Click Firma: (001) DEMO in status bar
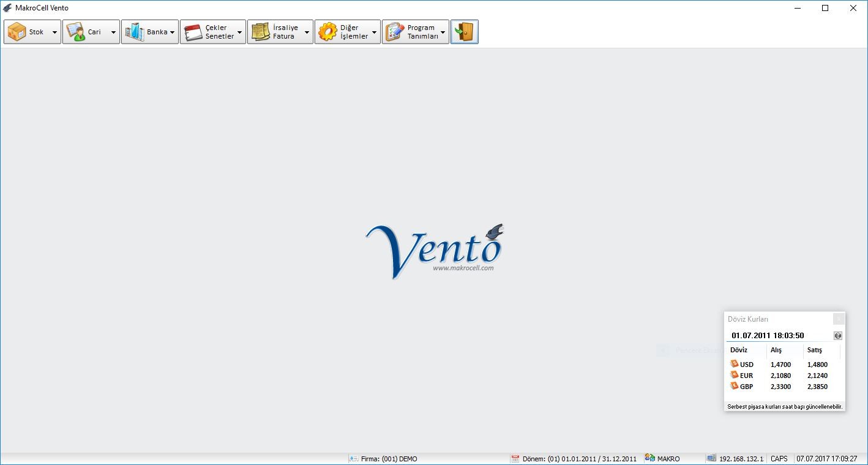The height and width of the screenshot is (465, 868). coord(389,459)
